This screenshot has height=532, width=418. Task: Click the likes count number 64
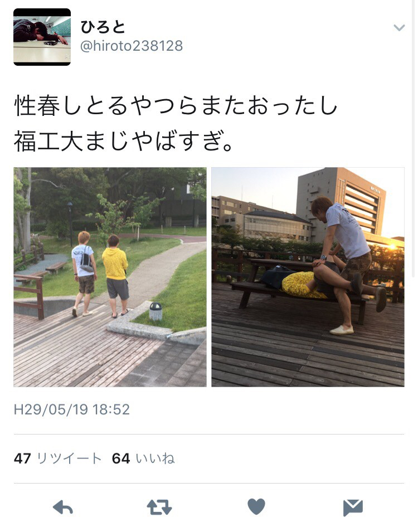121,458
